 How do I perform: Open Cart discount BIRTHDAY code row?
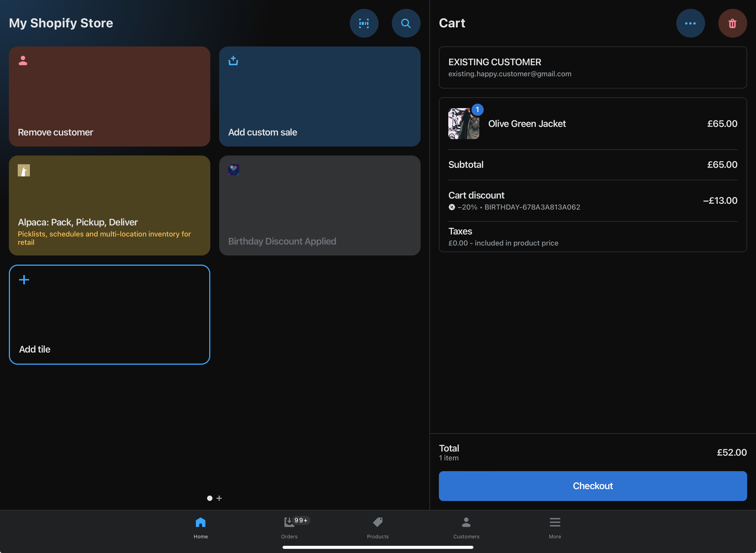pos(592,200)
